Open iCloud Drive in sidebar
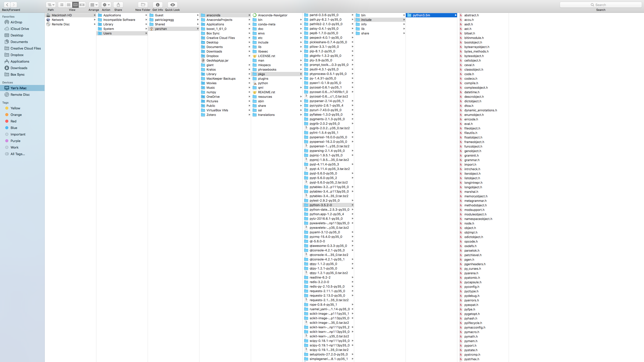644x362 pixels. (22, 29)
